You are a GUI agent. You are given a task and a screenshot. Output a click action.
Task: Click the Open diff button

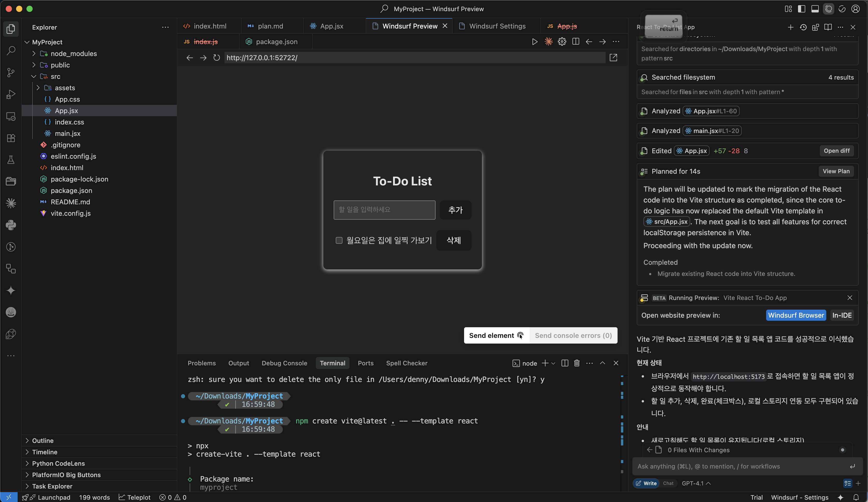pos(836,151)
